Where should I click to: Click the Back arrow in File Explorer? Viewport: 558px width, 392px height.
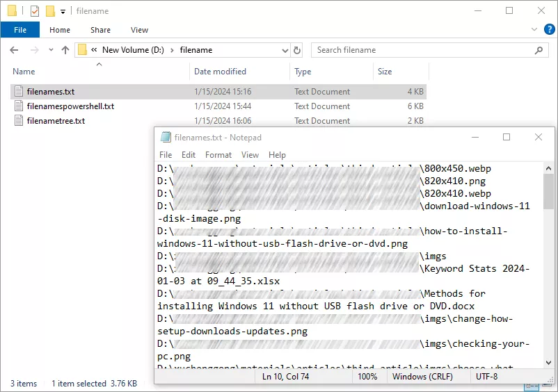coord(14,50)
